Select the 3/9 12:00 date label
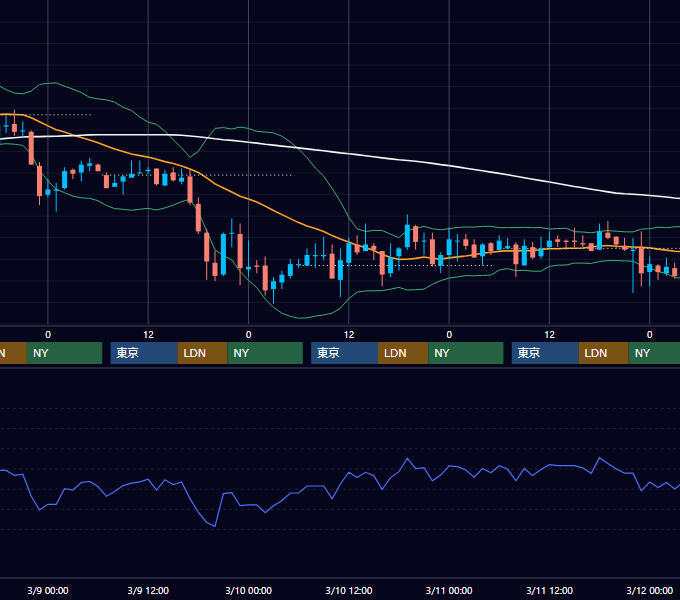The image size is (680, 600). point(148,590)
